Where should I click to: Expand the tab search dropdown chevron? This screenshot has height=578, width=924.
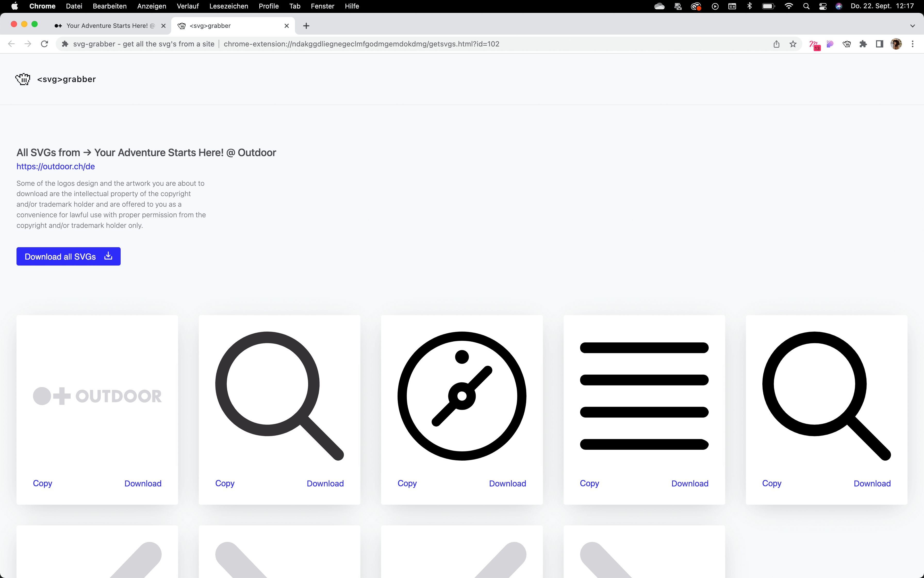pyautogui.click(x=912, y=26)
